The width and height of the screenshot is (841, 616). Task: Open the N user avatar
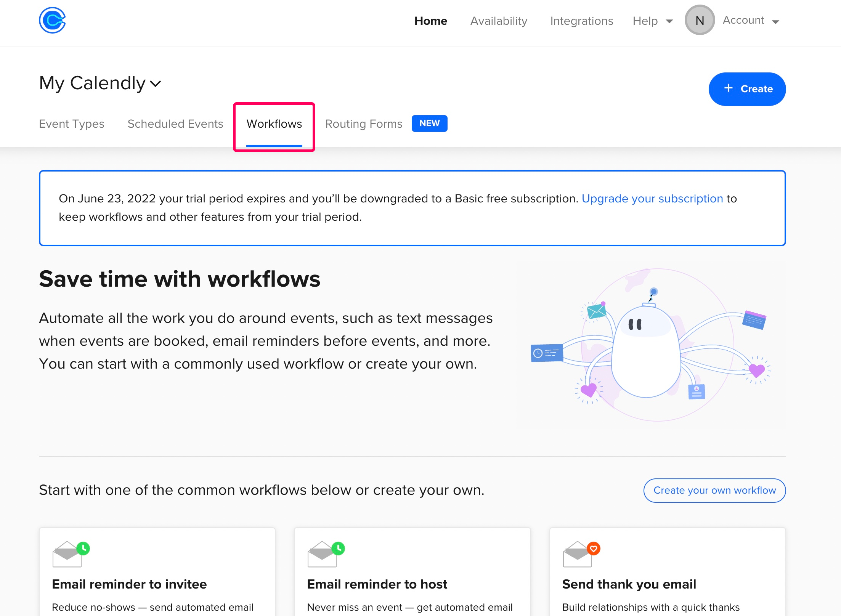coord(700,20)
